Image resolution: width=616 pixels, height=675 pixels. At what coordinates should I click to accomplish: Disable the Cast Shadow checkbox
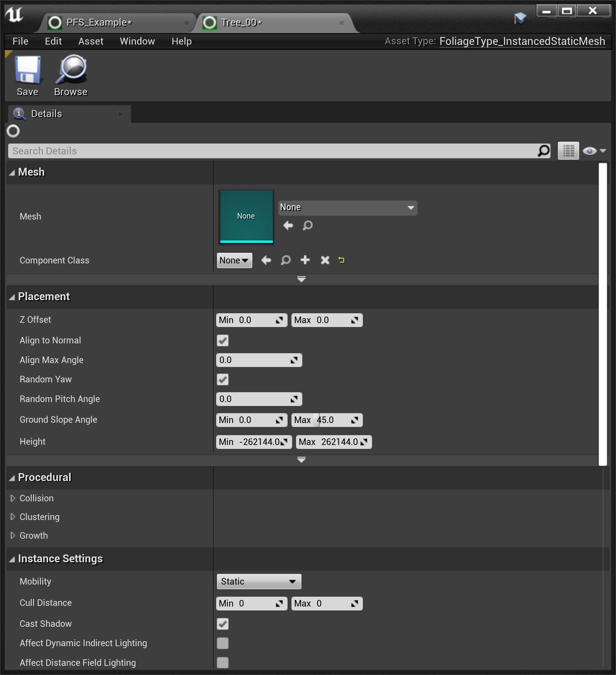click(222, 624)
